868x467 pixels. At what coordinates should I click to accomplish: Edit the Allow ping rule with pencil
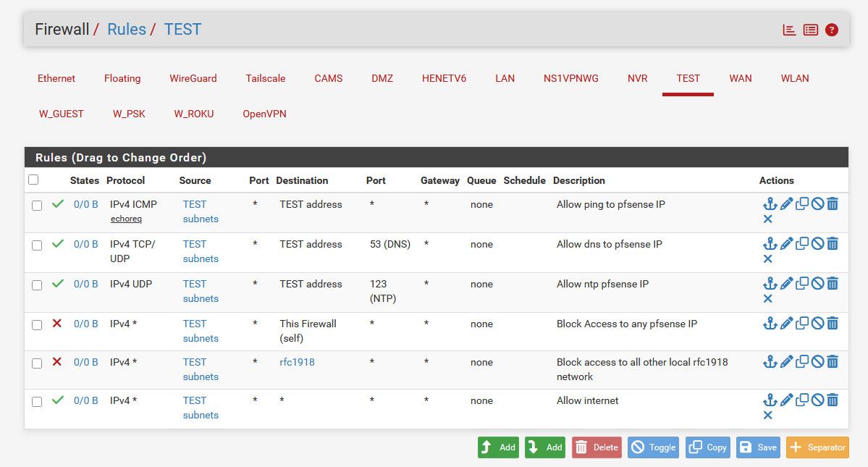786,204
